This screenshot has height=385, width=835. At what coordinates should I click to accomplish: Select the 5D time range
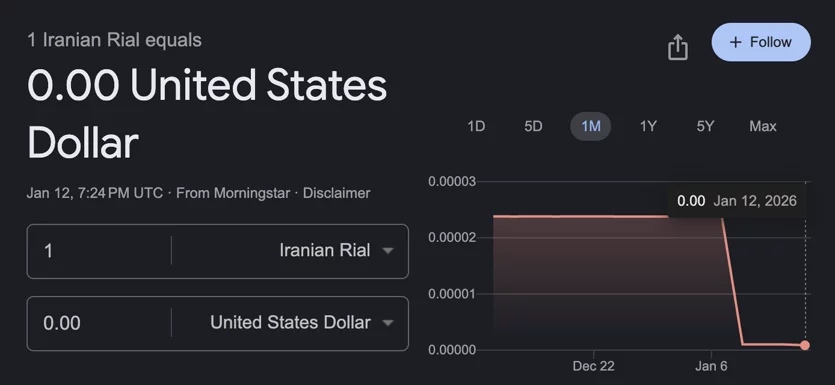click(x=533, y=126)
